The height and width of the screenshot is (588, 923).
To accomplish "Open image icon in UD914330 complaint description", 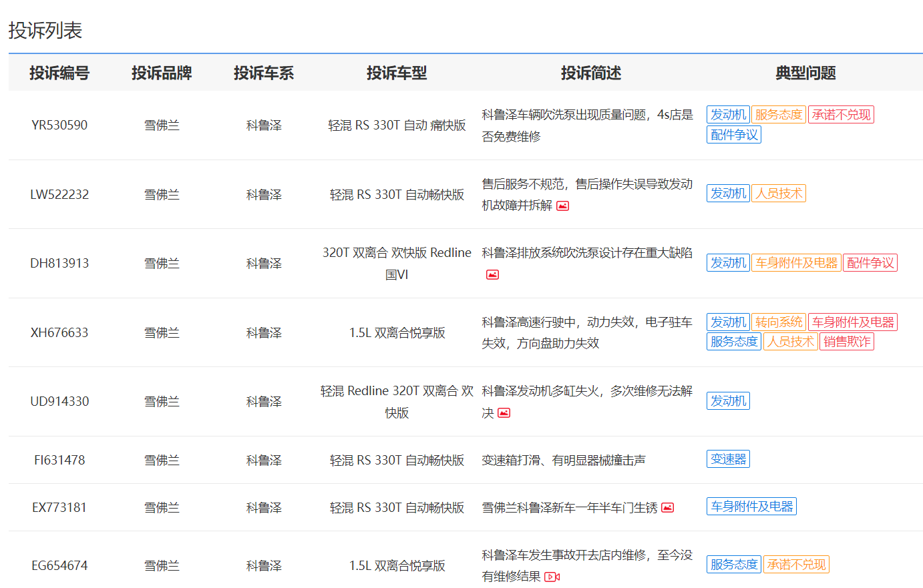I will point(504,412).
